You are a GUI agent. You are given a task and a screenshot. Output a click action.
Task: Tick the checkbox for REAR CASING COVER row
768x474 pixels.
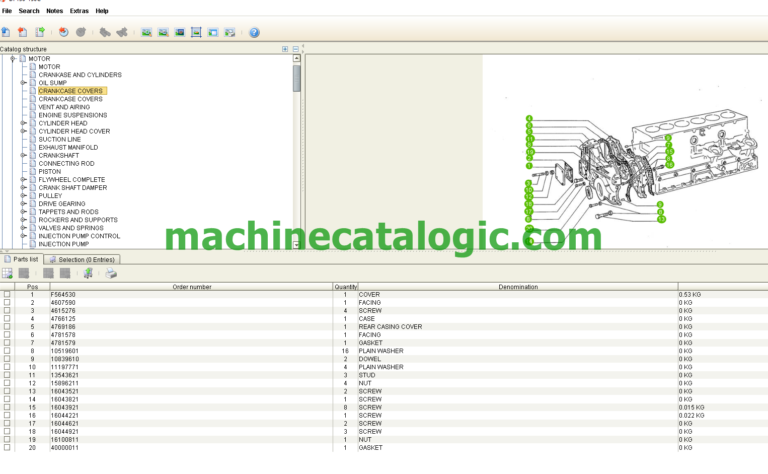(x=7, y=327)
